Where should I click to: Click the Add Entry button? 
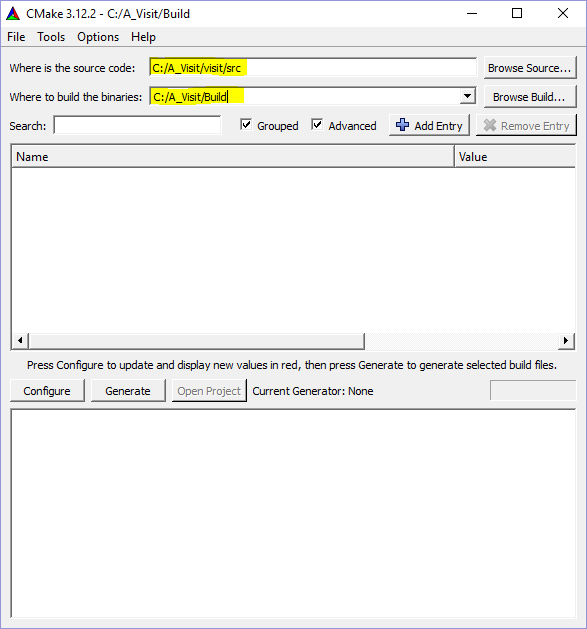429,126
